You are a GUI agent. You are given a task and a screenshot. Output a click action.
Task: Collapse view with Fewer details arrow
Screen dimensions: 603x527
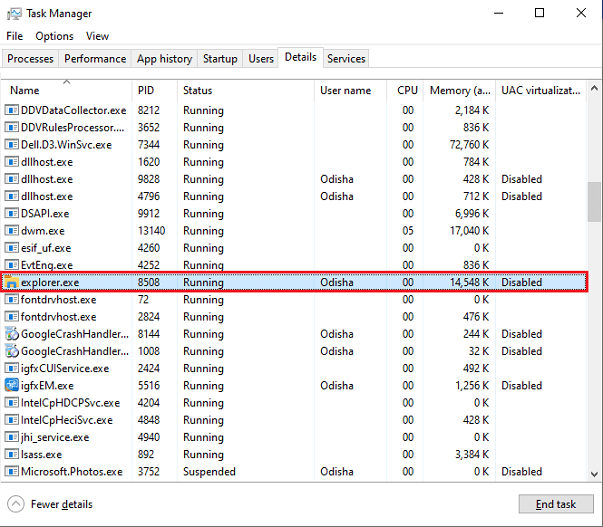(x=16, y=504)
